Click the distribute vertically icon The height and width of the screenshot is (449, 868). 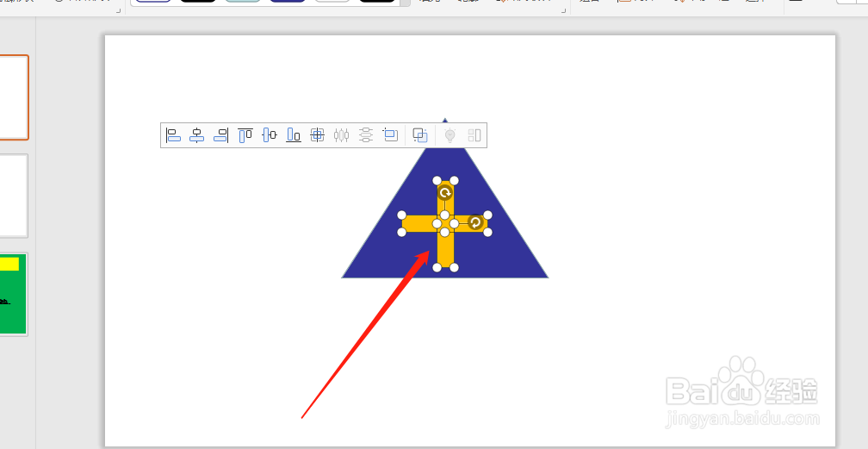[366, 135]
